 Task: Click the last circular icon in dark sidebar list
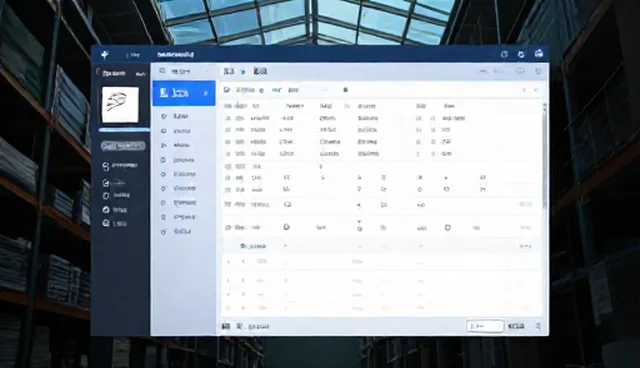pos(106,223)
